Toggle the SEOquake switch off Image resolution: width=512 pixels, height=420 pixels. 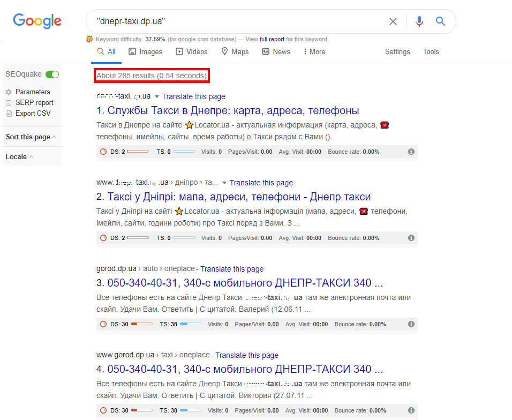click(x=52, y=74)
